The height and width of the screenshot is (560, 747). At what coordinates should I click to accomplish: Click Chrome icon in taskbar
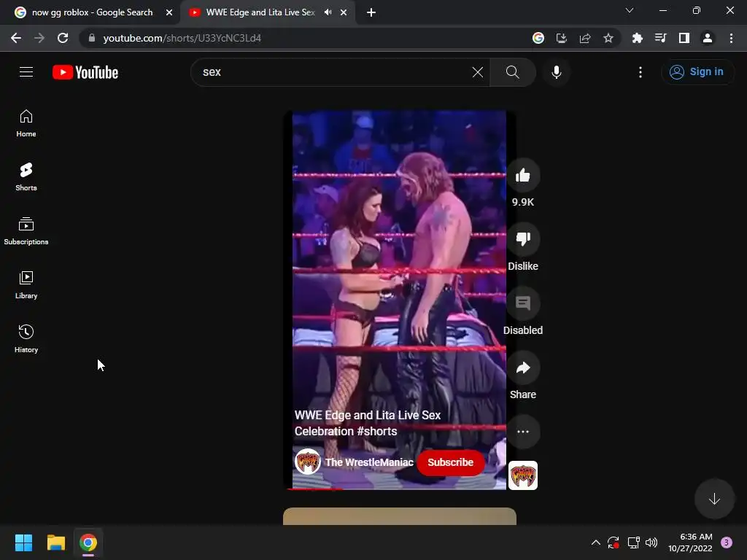pos(88,542)
